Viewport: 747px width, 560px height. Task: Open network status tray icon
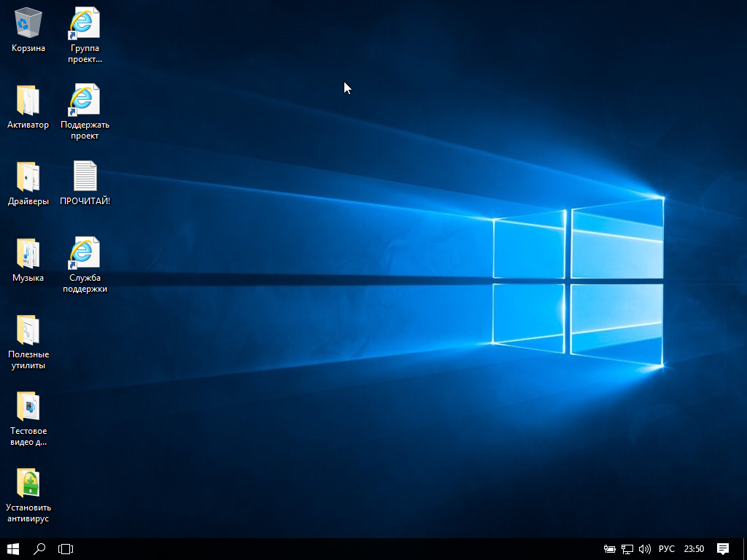click(x=627, y=549)
